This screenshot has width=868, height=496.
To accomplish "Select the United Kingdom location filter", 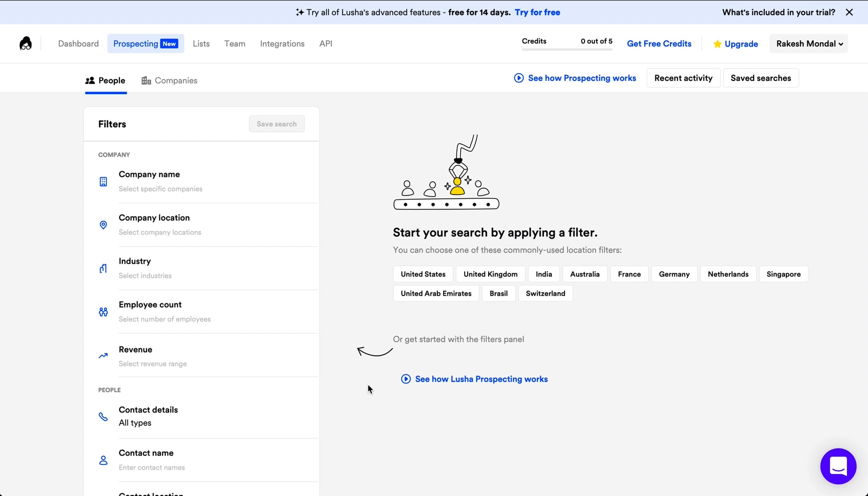I will [x=490, y=274].
